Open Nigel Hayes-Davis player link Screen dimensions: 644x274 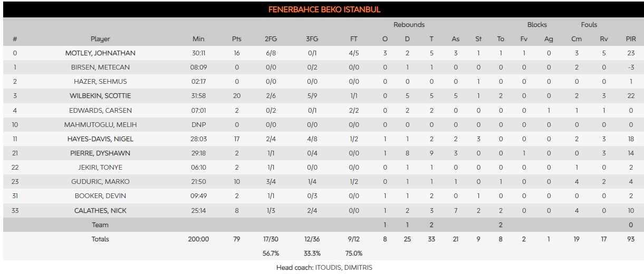tap(100, 139)
